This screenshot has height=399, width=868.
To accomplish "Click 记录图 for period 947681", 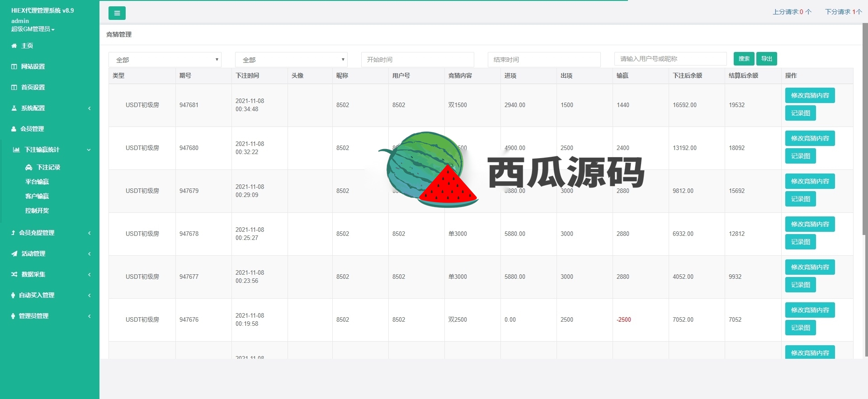I will [801, 113].
